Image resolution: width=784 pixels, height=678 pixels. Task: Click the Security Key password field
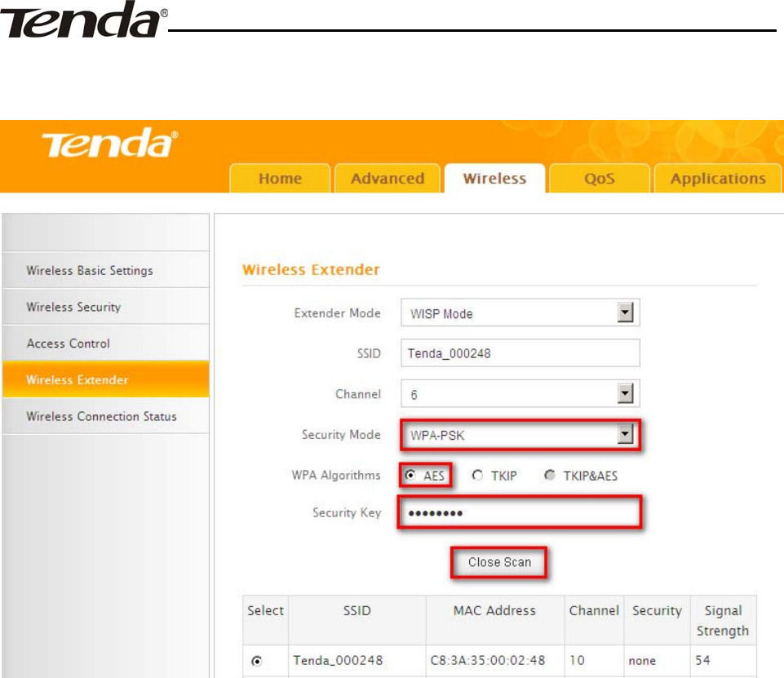point(520,512)
